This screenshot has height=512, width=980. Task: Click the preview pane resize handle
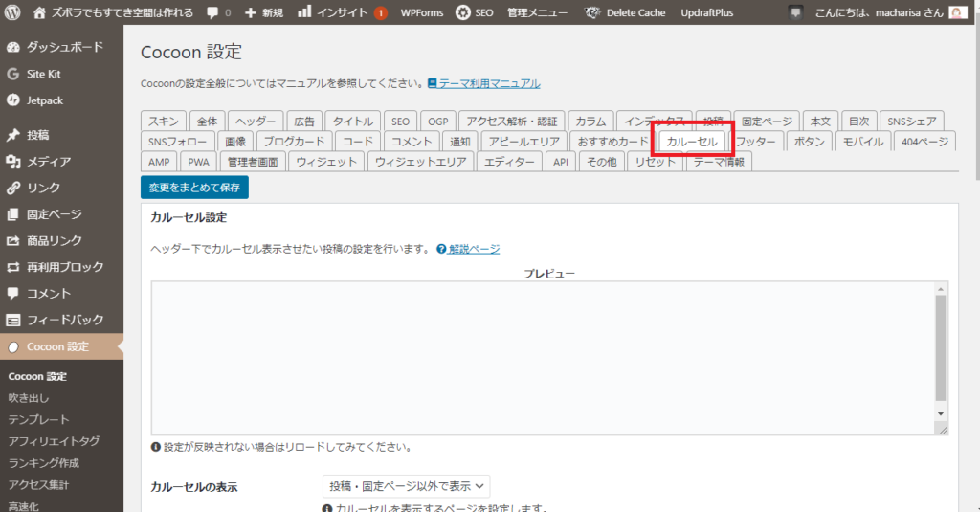click(x=943, y=429)
